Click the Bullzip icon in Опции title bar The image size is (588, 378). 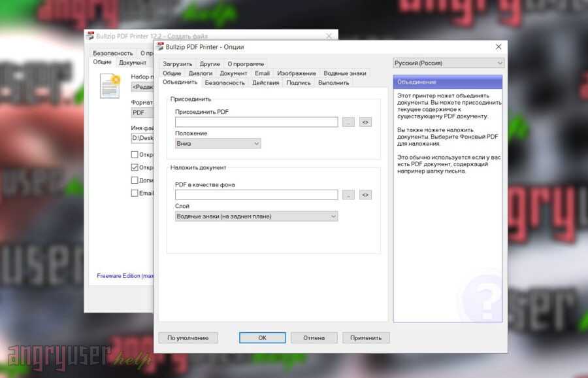[159, 47]
